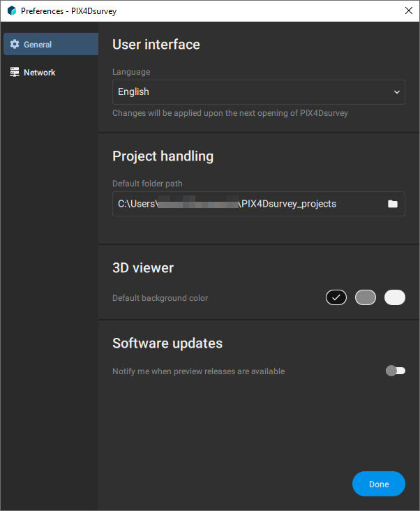Click the Done button
The width and height of the screenshot is (420, 511).
coord(379,484)
